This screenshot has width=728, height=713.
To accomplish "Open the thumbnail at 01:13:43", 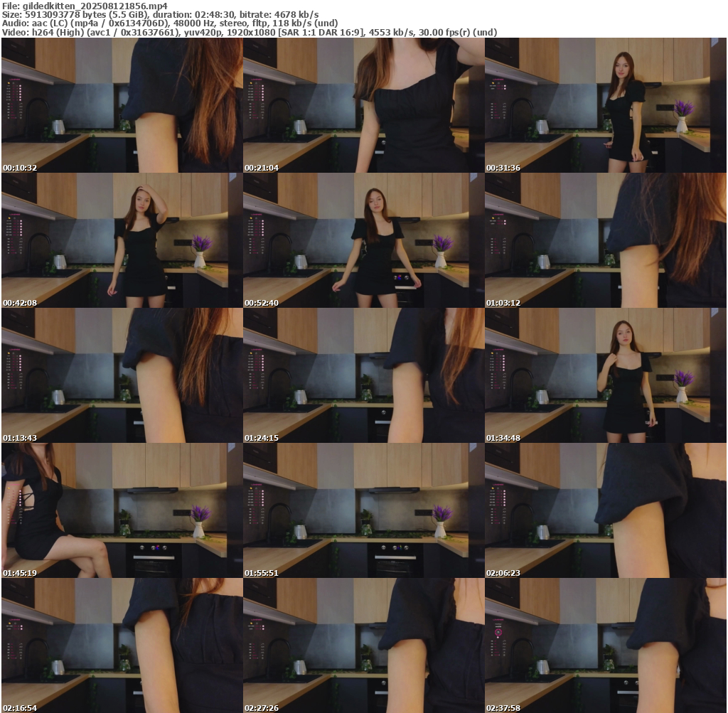I will pyautogui.click(x=122, y=375).
